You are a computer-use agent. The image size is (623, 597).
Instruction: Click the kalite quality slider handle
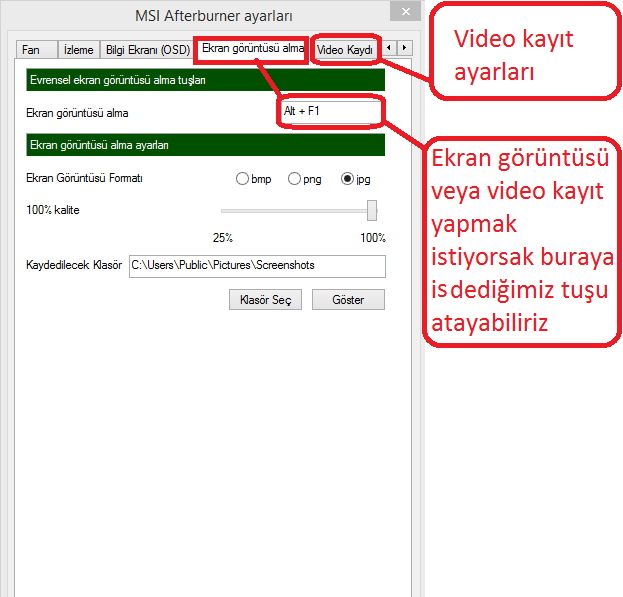tap(371, 210)
